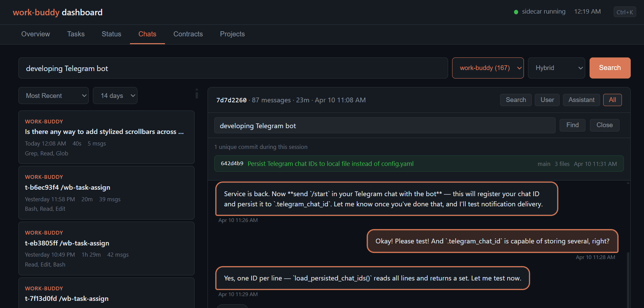Click the orange Search button

(x=610, y=68)
